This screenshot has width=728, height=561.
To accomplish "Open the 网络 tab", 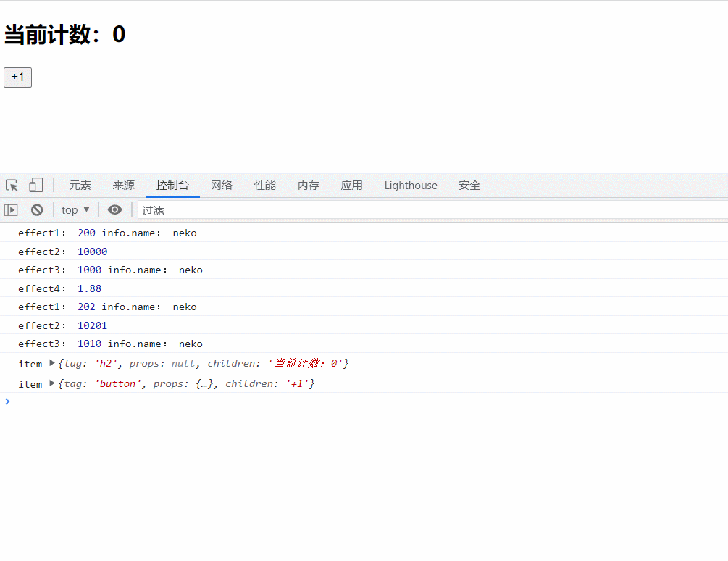I will [222, 186].
